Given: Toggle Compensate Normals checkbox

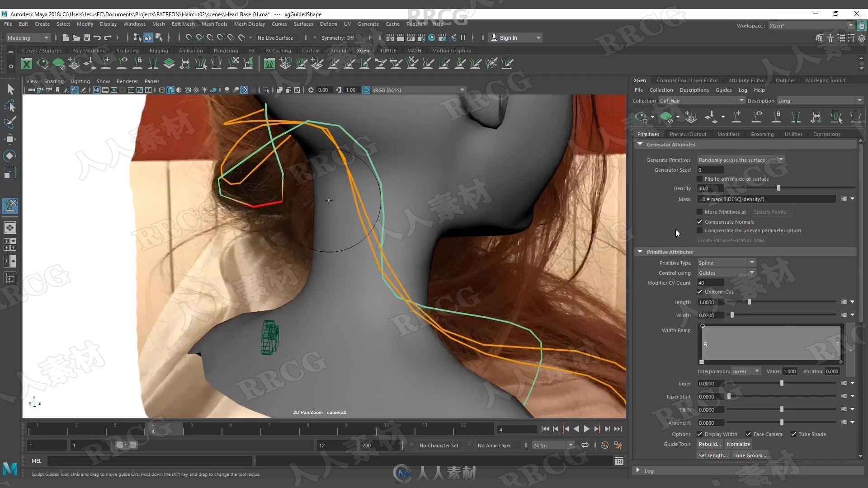Looking at the screenshot, I should [700, 221].
